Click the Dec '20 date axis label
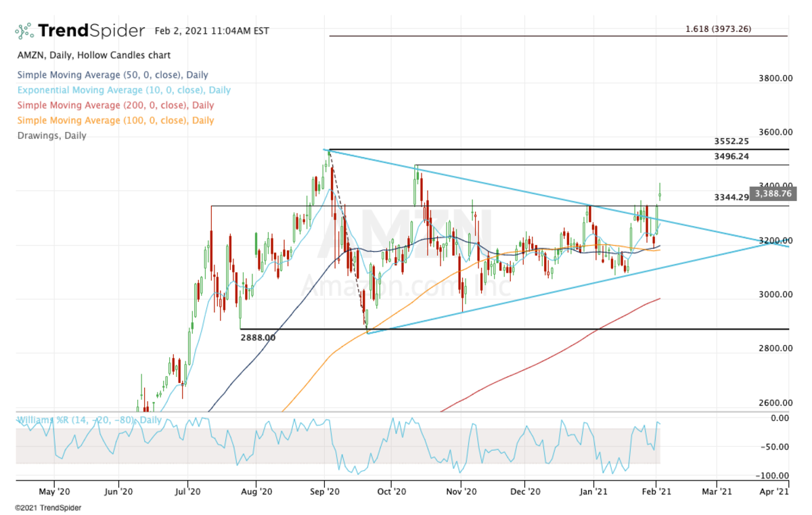Viewport: 812px width, 515px height. click(525, 492)
